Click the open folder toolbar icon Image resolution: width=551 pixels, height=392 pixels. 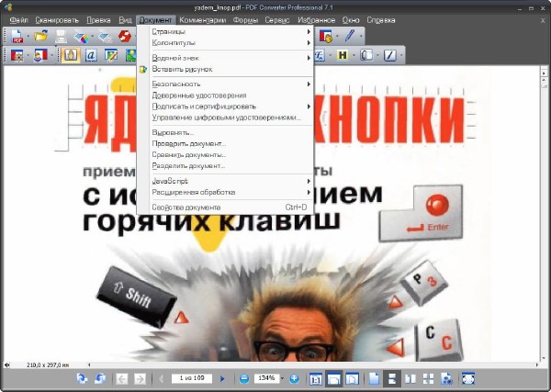pos(39,36)
